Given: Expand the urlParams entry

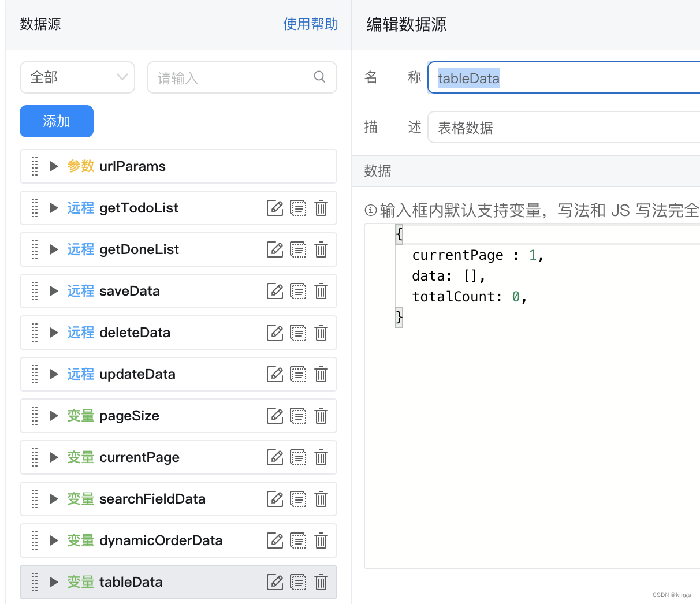Looking at the screenshot, I should click(x=54, y=166).
